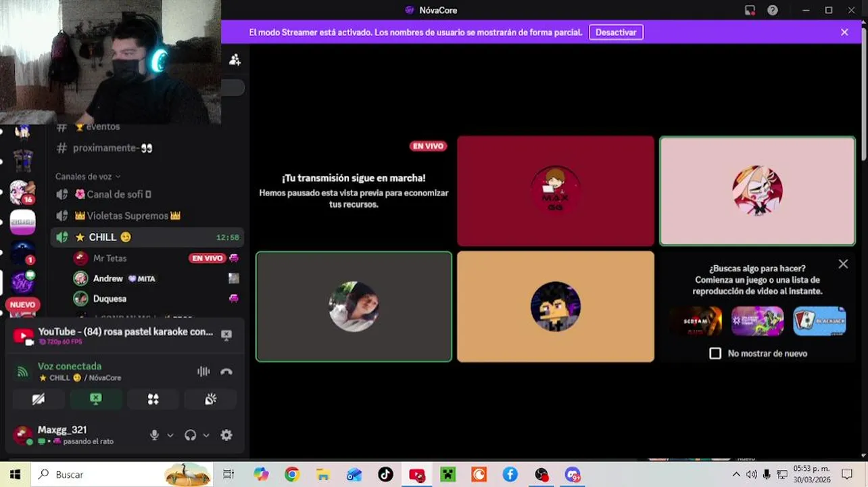Stop streaming via the YouTube stream icon
The width and height of the screenshot is (868, 487).
coord(226,335)
